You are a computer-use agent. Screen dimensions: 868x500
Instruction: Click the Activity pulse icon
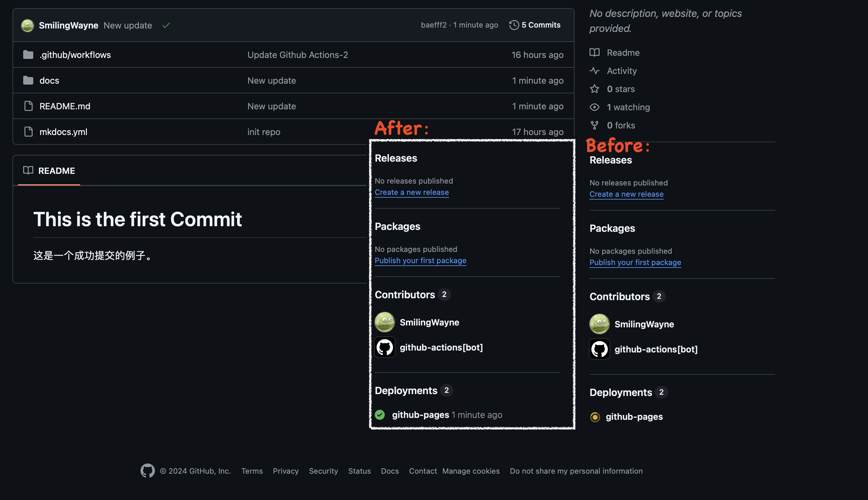[x=595, y=71]
